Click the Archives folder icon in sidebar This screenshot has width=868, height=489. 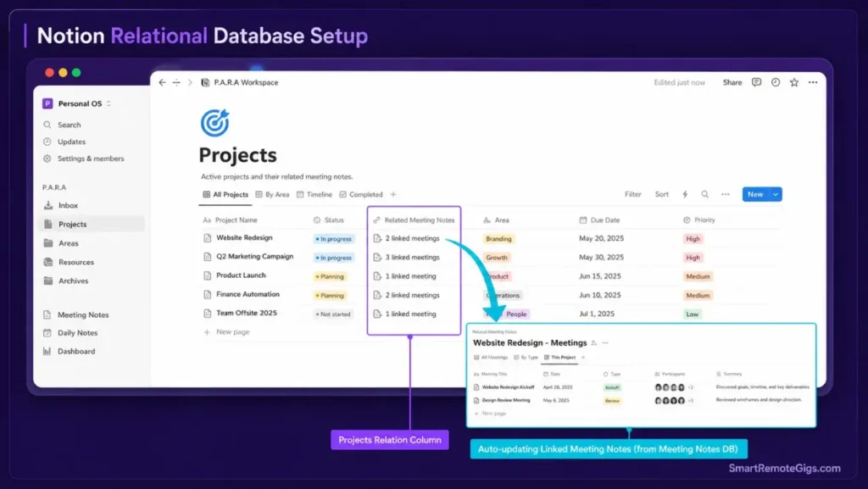click(48, 281)
